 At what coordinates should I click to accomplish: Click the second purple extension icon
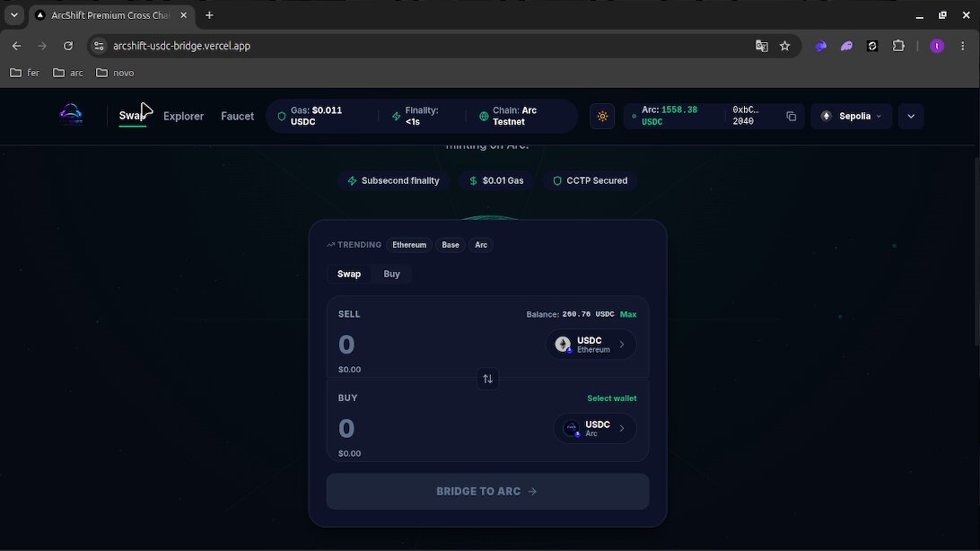(846, 46)
